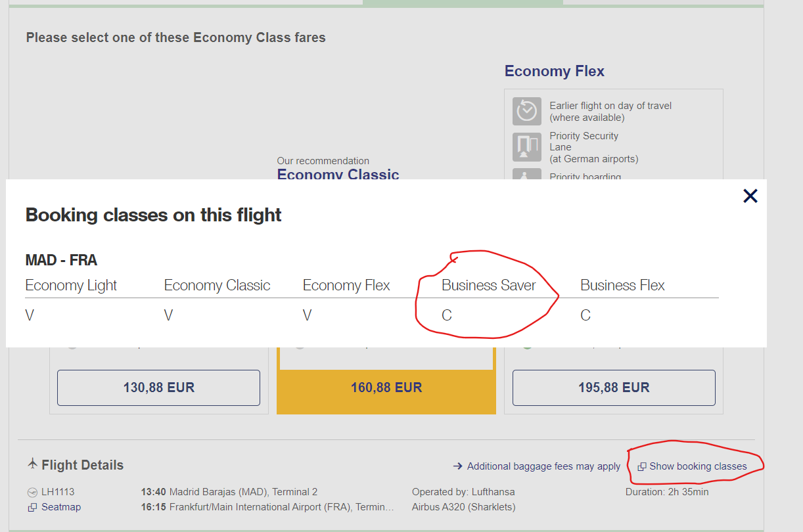Open the Seatmap link
803x532 pixels.
pos(60,507)
